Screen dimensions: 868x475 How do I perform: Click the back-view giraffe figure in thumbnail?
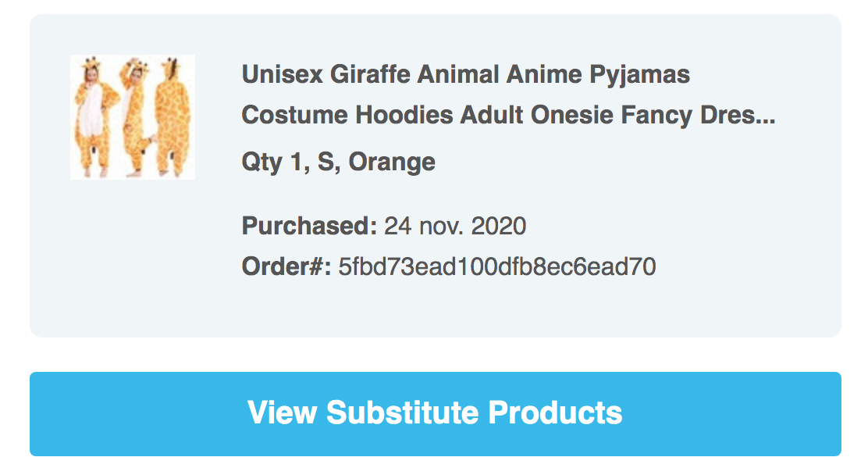[171, 117]
